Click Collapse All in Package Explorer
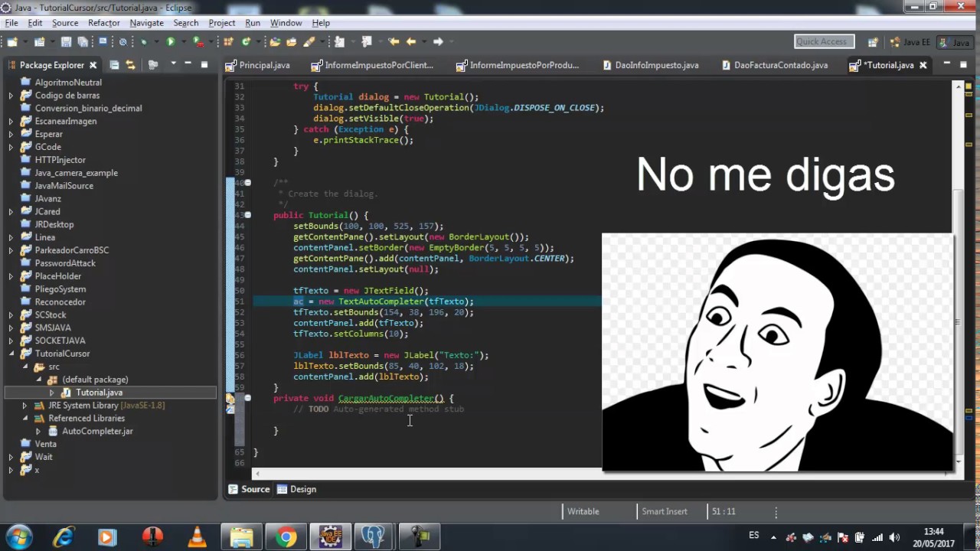This screenshot has width=980, height=551. point(114,65)
